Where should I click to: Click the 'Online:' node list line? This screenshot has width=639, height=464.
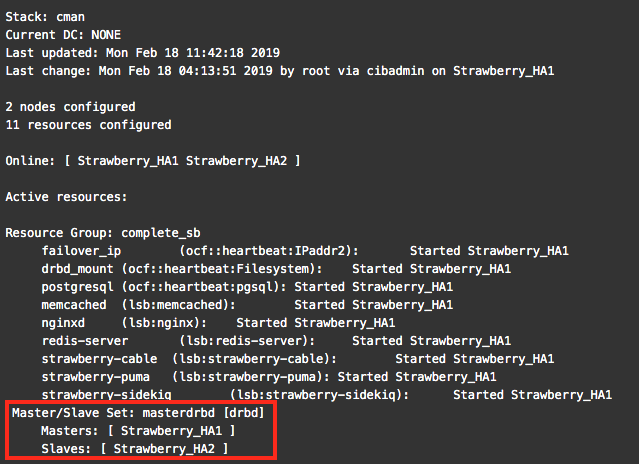pyautogui.click(x=153, y=161)
